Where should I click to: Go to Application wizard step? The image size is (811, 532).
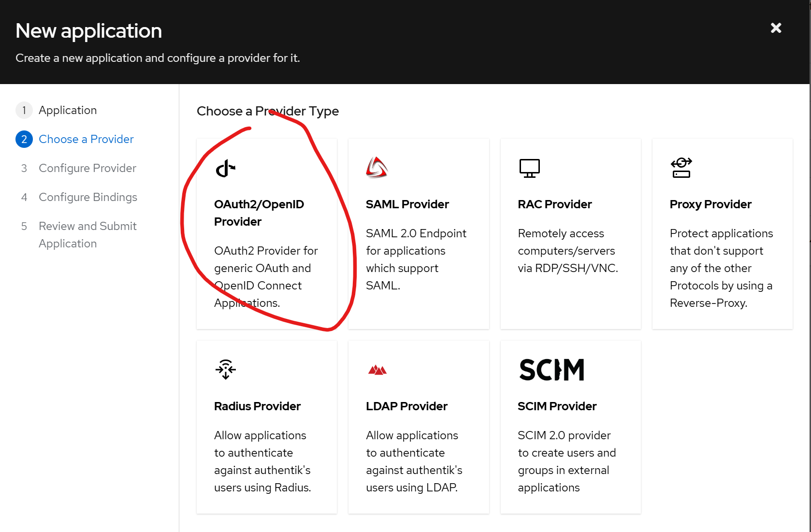[68, 110]
